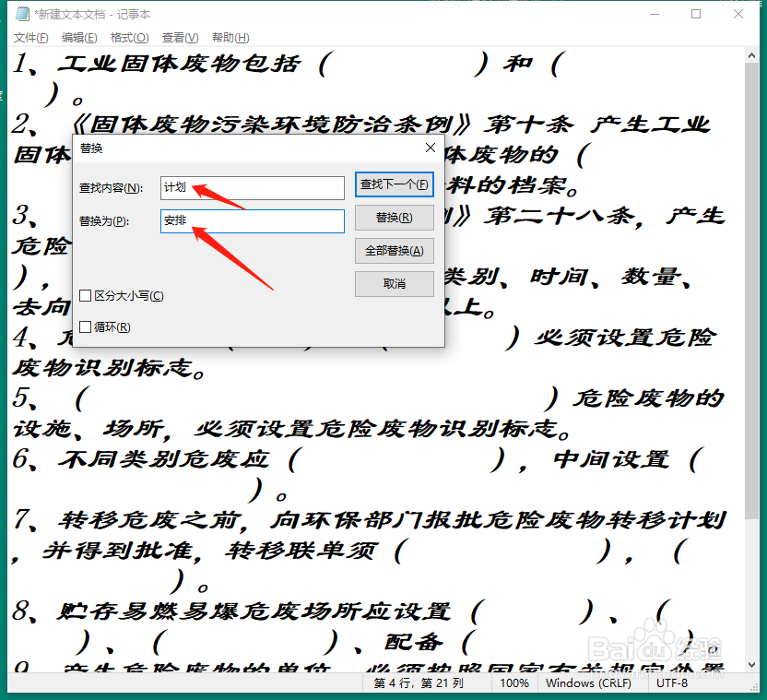Open the 编辑(E) menu
This screenshot has height=700, width=767.
pyautogui.click(x=79, y=38)
